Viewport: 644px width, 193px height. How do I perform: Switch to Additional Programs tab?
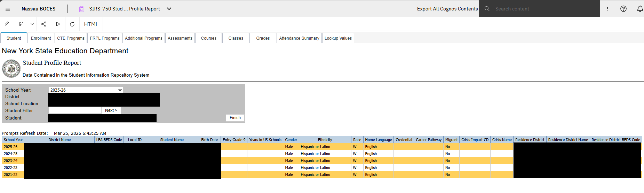click(144, 38)
